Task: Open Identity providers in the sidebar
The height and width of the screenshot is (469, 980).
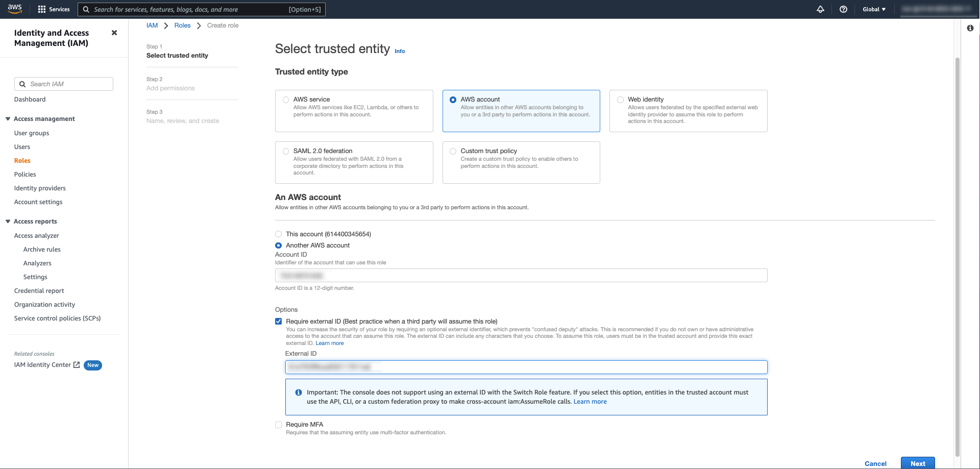Action: pyautogui.click(x=40, y=188)
